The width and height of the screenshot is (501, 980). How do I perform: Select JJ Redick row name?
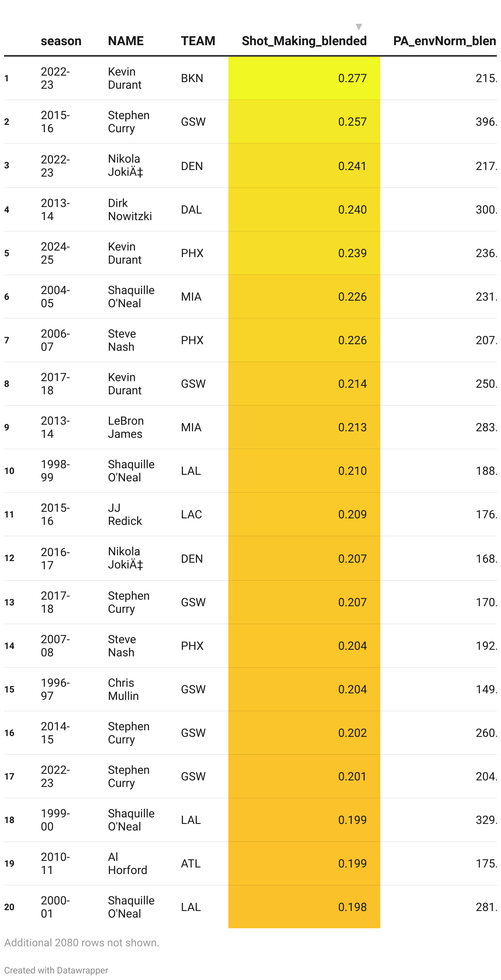click(x=125, y=514)
